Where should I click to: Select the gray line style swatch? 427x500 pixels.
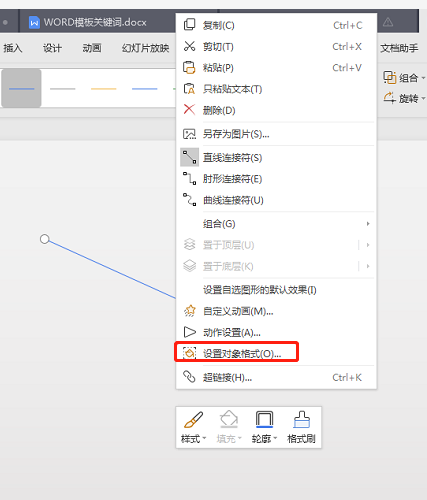(x=62, y=89)
